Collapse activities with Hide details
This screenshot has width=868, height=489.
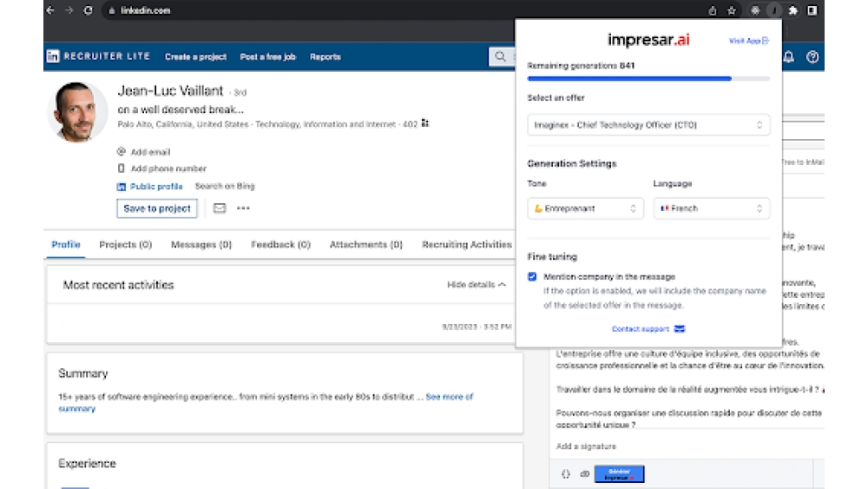tap(476, 285)
